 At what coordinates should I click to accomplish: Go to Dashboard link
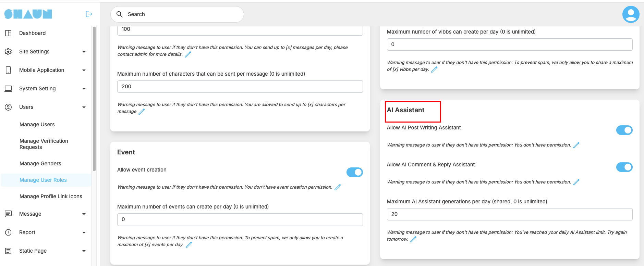(32, 33)
